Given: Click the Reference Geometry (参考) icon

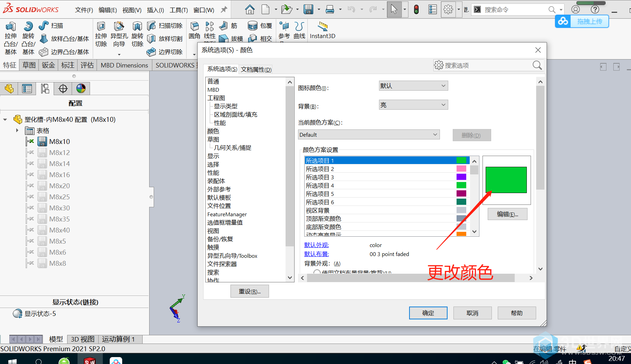Looking at the screenshot, I should pyautogui.click(x=284, y=26).
